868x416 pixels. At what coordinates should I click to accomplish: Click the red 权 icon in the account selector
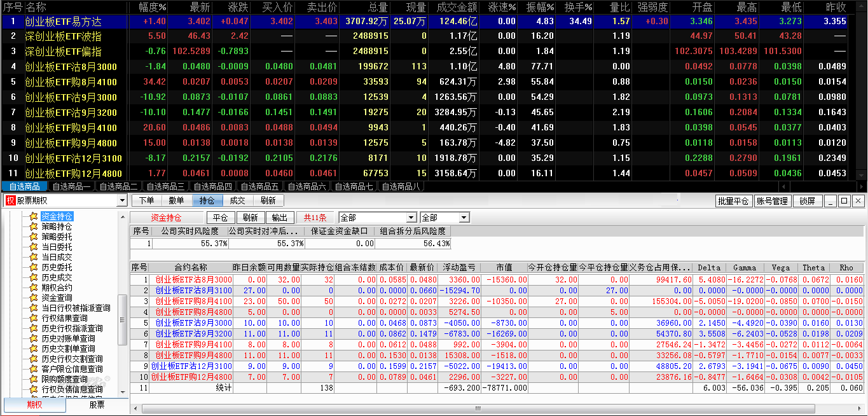pyautogui.click(x=10, y=200)
